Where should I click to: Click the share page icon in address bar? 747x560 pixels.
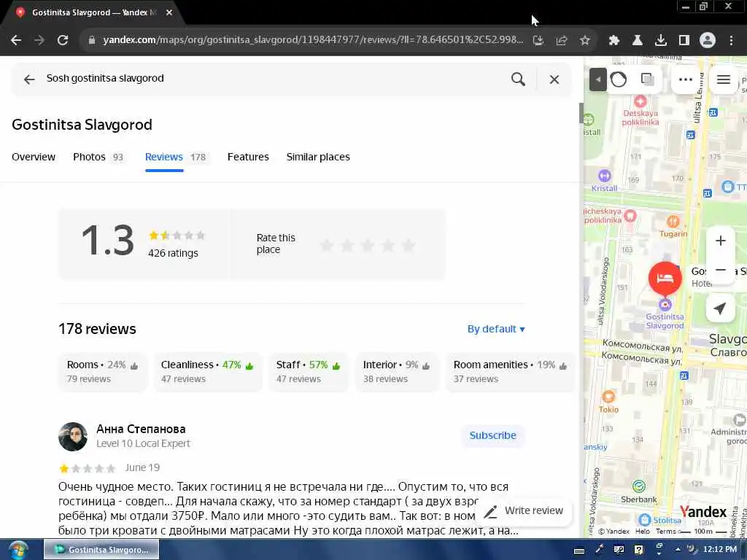coord(562,41)
